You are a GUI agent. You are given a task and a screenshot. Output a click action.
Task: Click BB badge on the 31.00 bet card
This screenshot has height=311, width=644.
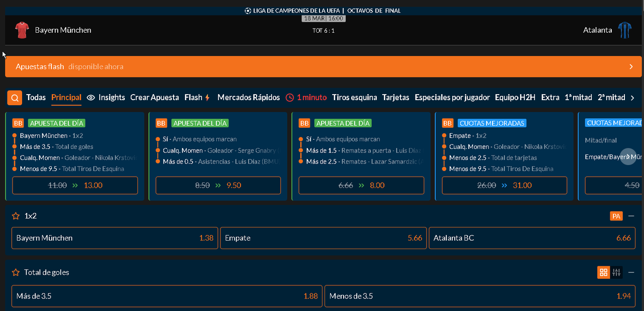pyautogui.click(x=448, y=123)
